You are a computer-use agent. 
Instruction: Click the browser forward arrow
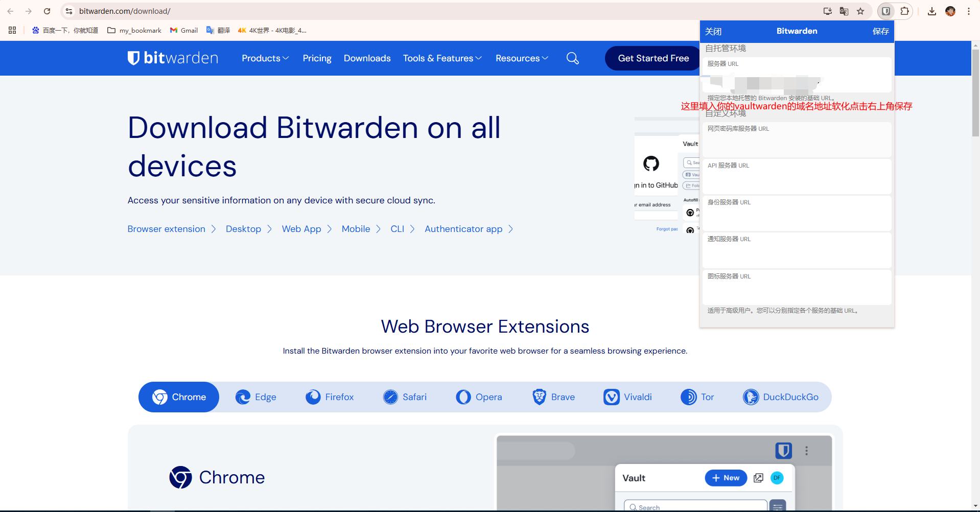pyautogui.click(x=29, y=11)
